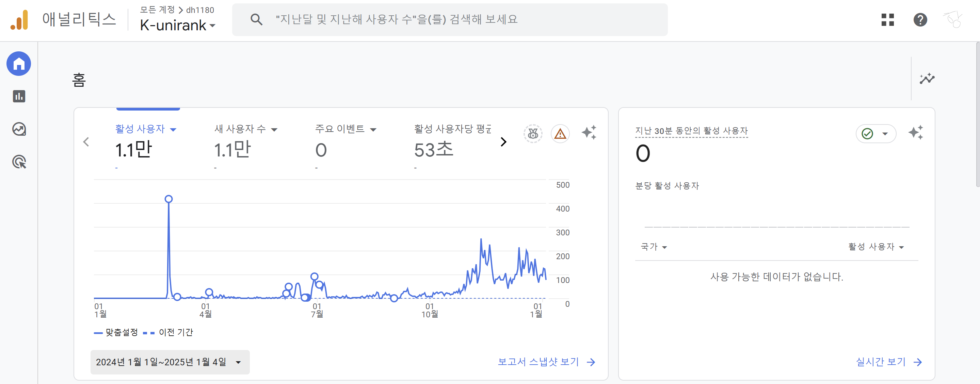Open the 국가 dimension dropdown

pyautogui.click(x=653, y=247)
